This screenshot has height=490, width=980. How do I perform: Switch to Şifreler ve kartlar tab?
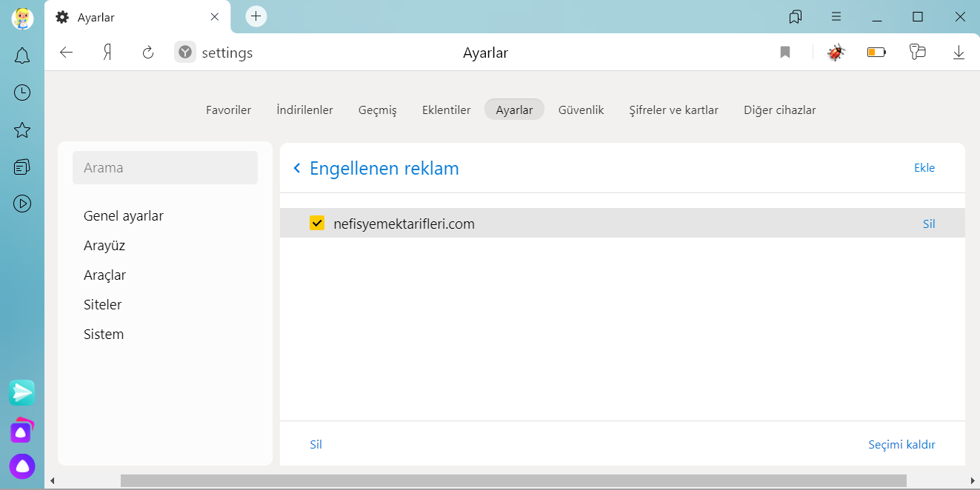[x=673, y=110]
